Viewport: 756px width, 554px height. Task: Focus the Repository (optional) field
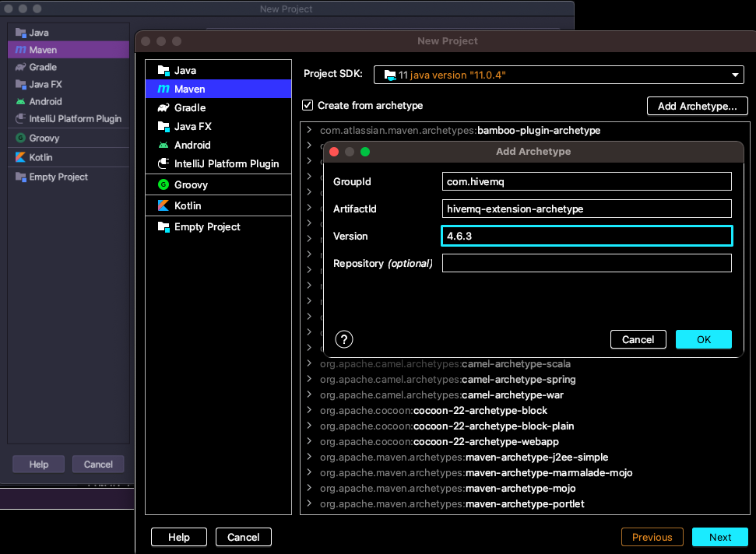(x=586, y=262)
